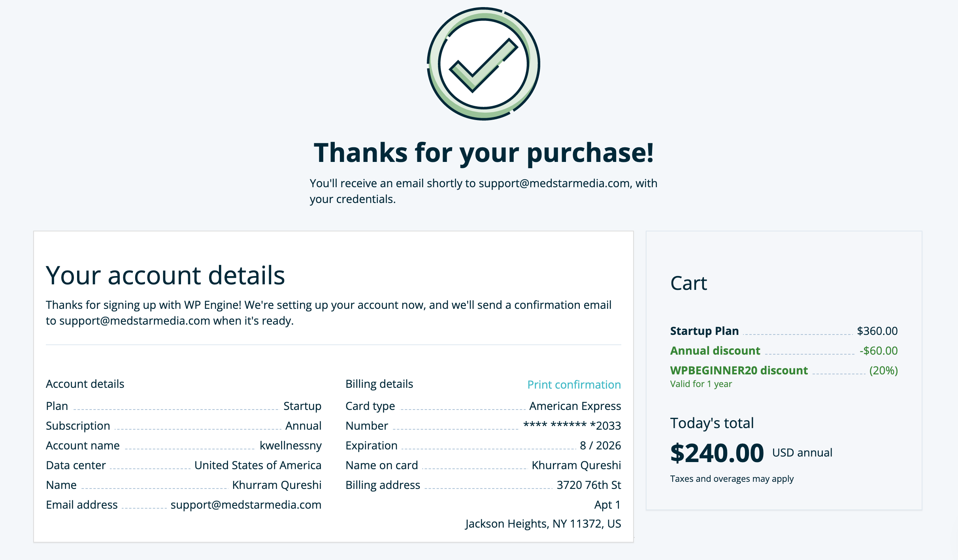This screenshot has height=560, width=958.
Task: Open the Print confirmation link
Action: point(574,385)
